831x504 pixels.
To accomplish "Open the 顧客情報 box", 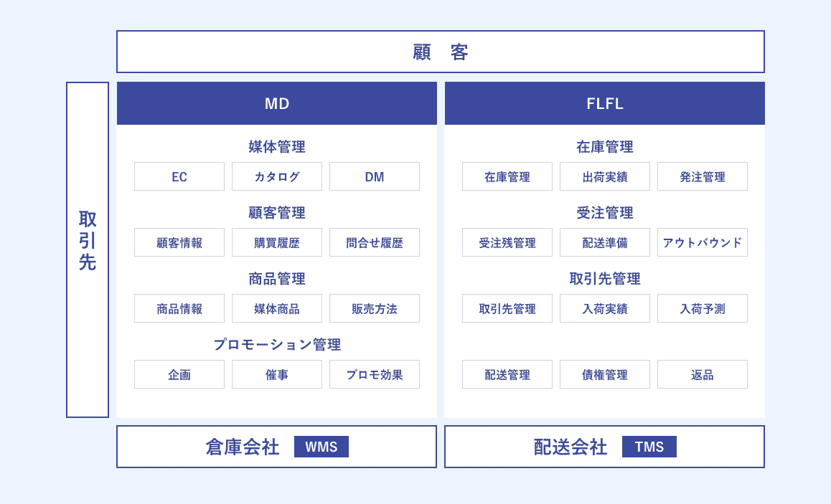I will coord(179,242).
